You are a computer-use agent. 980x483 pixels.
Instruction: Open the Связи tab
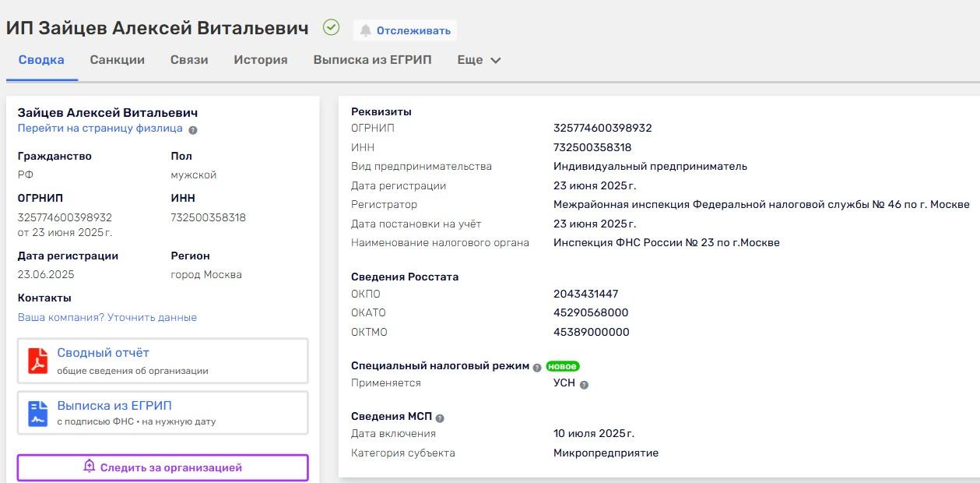[x=187, y=59]
